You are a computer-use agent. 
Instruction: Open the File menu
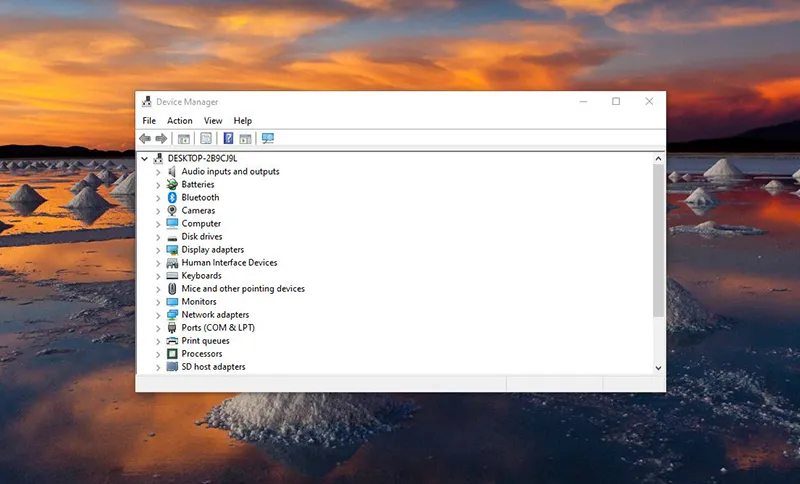[x=149, y=121]
